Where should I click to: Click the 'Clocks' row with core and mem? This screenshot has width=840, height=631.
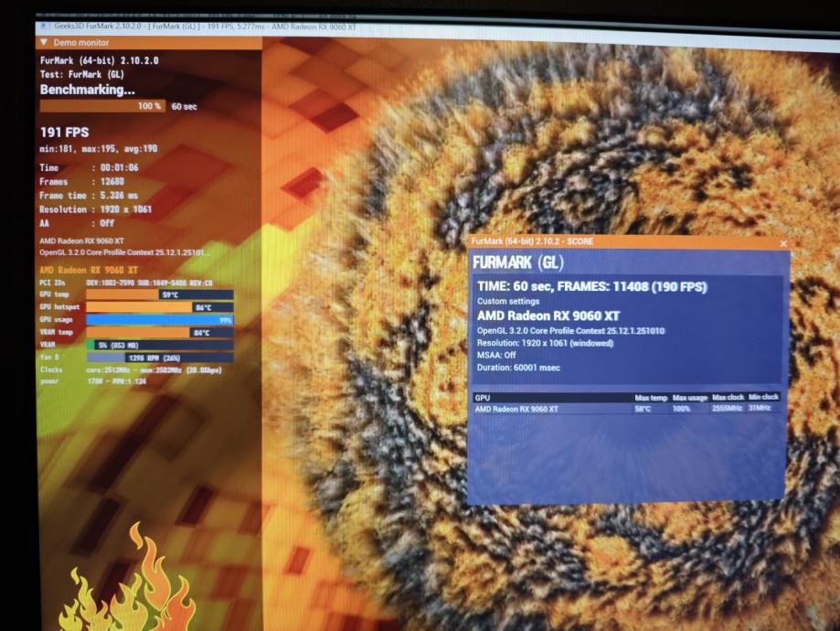coord(131,370)
